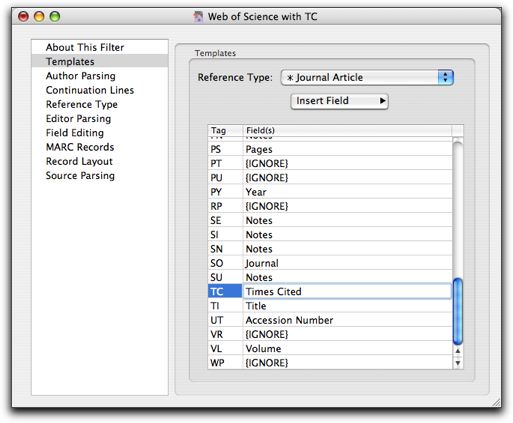This screenshot has height=423, width=513.
Task: Select the SO tag cell
Action: click(225, 263)
